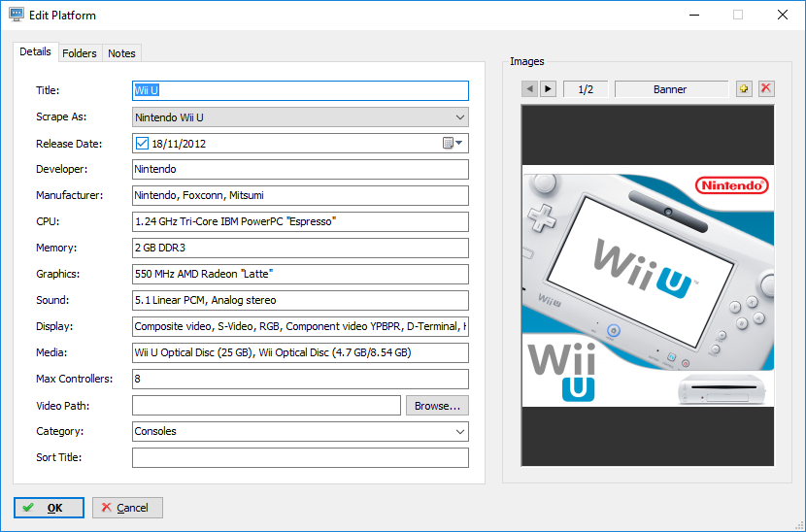Viewport: 806px width, 532px height.
Task: Confirm changes with the OK button
Action: pyautogui.click(x=49, y=508)
